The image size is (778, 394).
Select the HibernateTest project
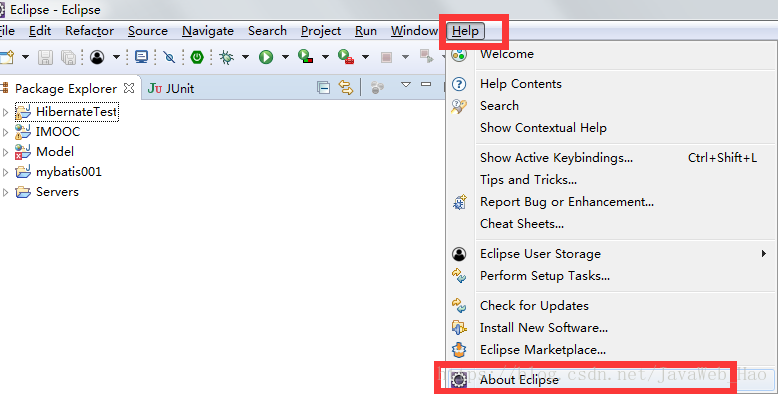point(76,112)
